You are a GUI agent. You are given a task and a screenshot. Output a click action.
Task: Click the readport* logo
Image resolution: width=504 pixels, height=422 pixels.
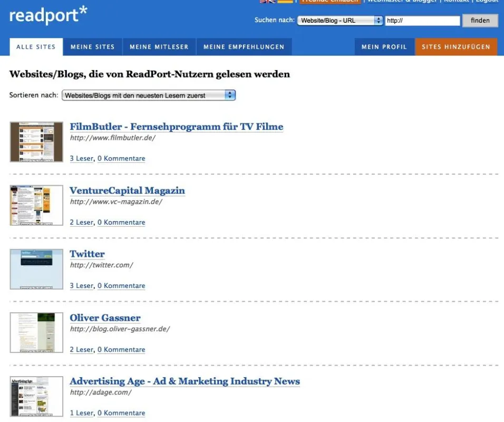(x=48, y=15)
